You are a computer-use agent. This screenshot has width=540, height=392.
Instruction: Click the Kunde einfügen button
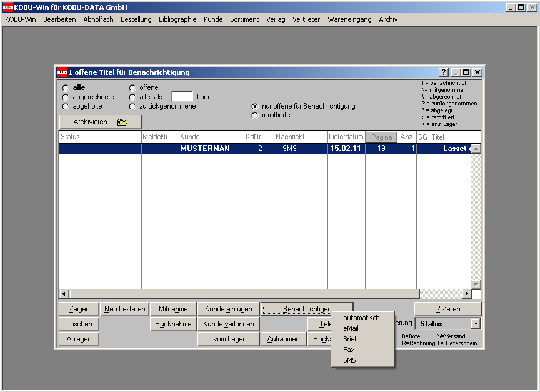pyautogui.click(x=229, y=309)
